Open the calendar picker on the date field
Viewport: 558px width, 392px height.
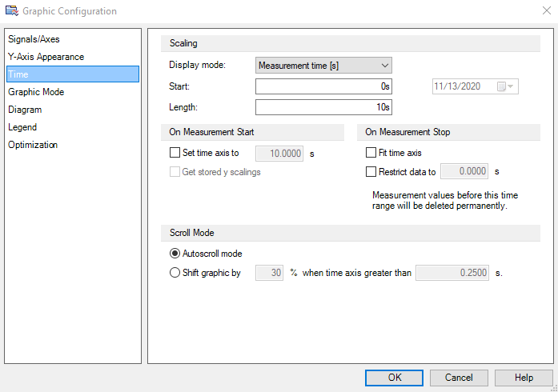tap(505, 86)
